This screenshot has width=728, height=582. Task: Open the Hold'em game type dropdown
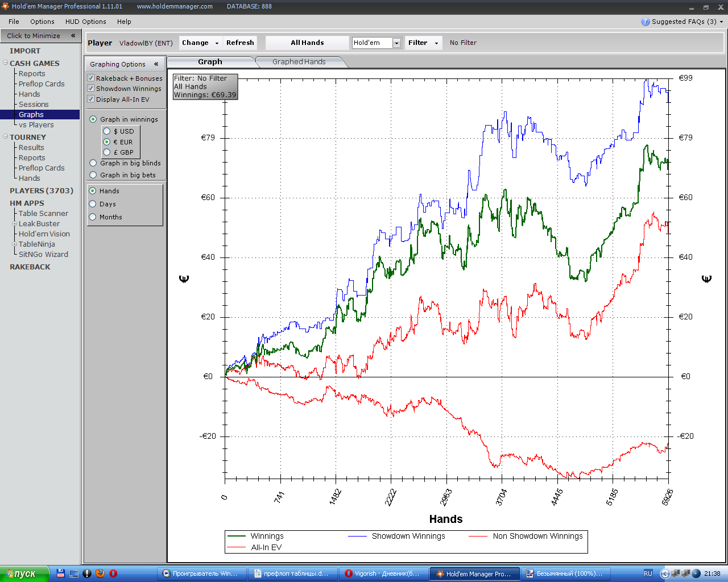pyautogui.click(x=396, y=43)
